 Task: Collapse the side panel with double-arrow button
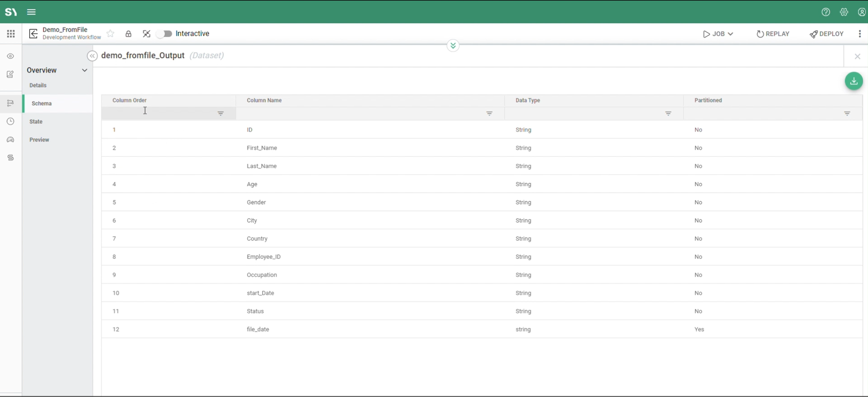(92, 56)
